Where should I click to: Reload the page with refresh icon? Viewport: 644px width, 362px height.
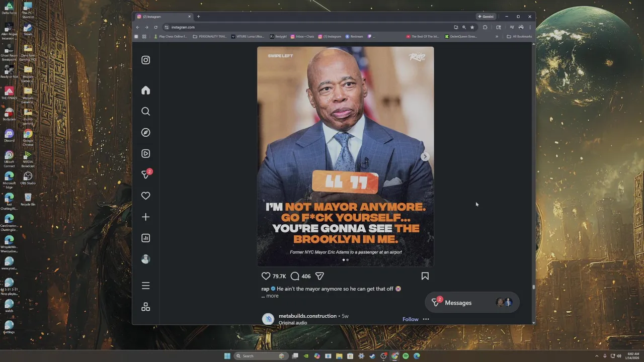pos(155,27)
